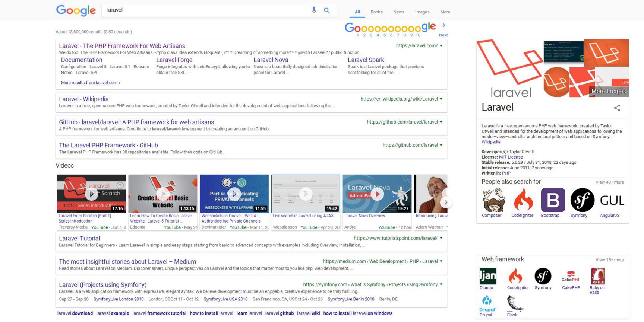Click More images overlay
The image size is (644, 322).
pyautogui.click(x=609, y=91)
